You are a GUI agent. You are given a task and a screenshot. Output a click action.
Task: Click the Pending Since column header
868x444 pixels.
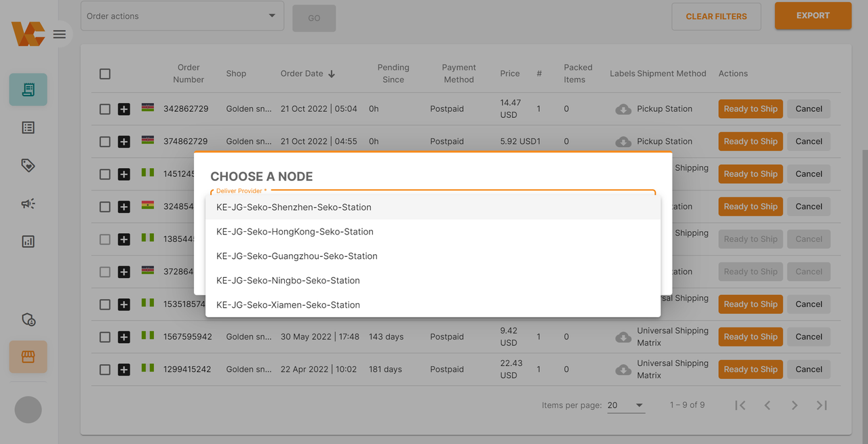[x=393, y=74]
